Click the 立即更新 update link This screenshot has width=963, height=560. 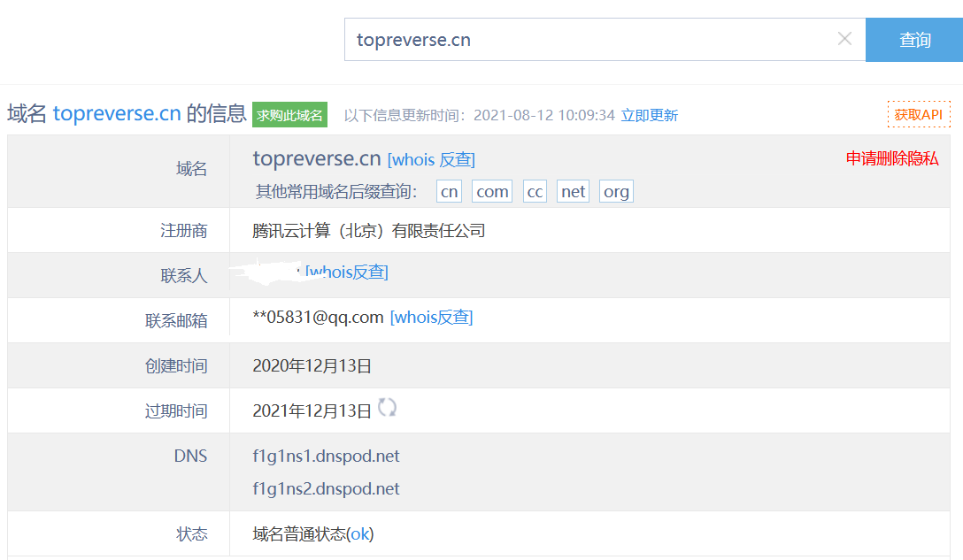pos(649,115)
